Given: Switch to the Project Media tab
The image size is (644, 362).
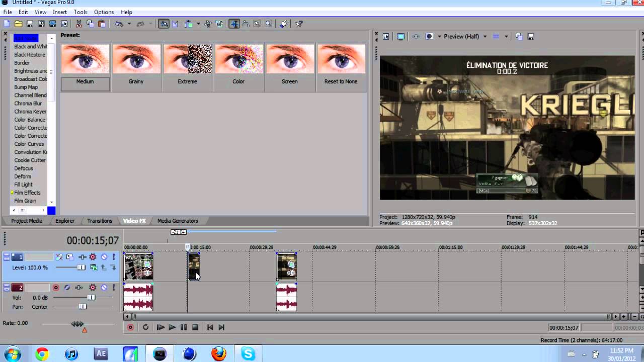Looking at the screenshot, I should [27, 221].
